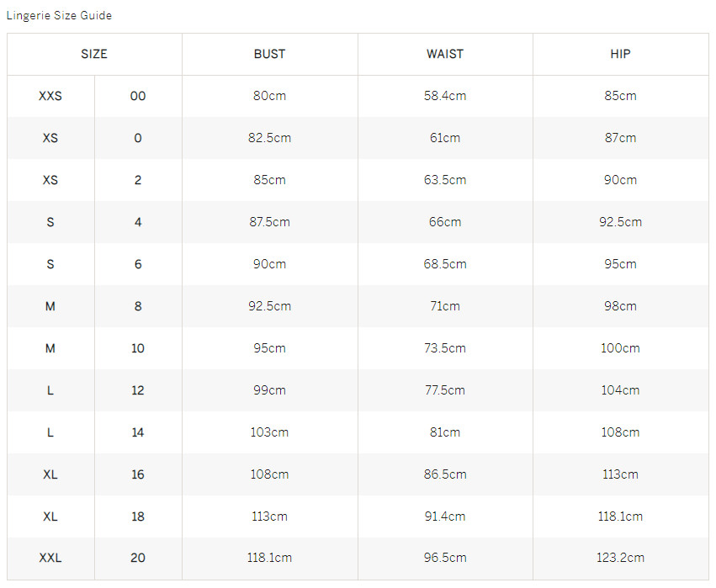Screen dimensions: 716x588
Task: Click the XXS size label
Action: click(50, 96)
